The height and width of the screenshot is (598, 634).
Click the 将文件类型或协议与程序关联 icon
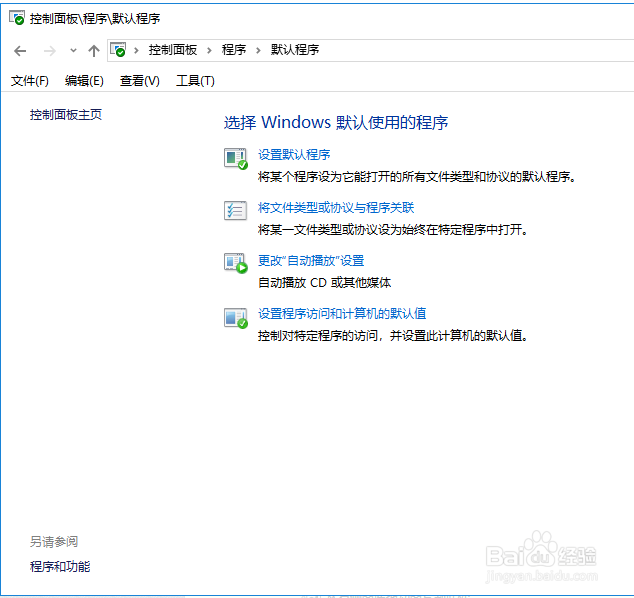point(235,211)
